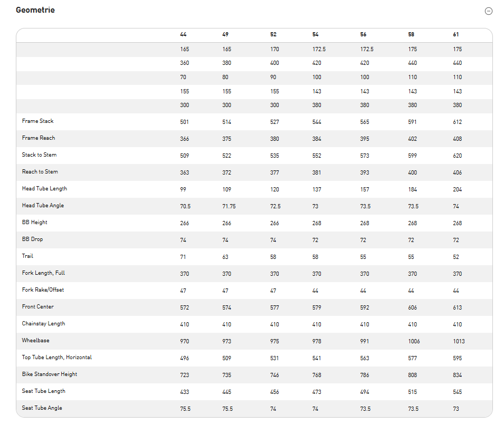504x434 pixels.
Task: Click the Chainstay Length row label
Action: tap(44, 324)
